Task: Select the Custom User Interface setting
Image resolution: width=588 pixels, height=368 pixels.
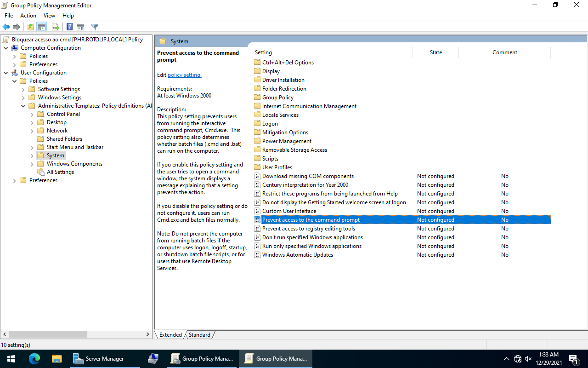Action: 288,211
